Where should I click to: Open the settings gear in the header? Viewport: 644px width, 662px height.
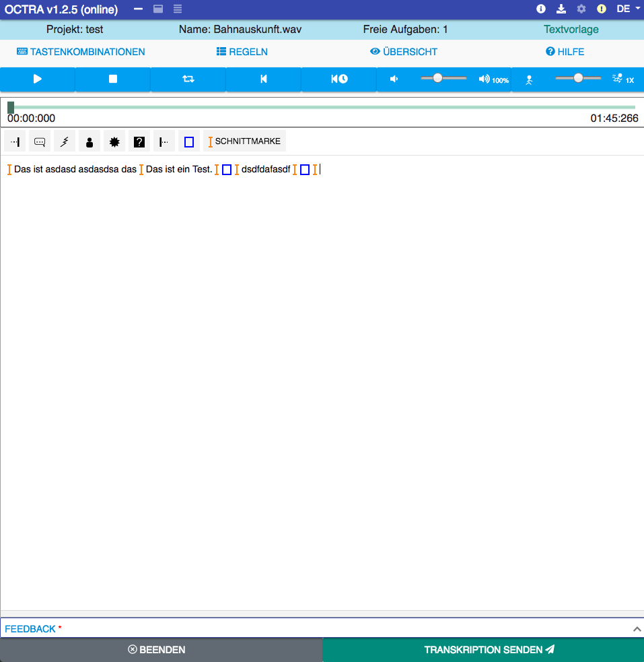point(581,9)
